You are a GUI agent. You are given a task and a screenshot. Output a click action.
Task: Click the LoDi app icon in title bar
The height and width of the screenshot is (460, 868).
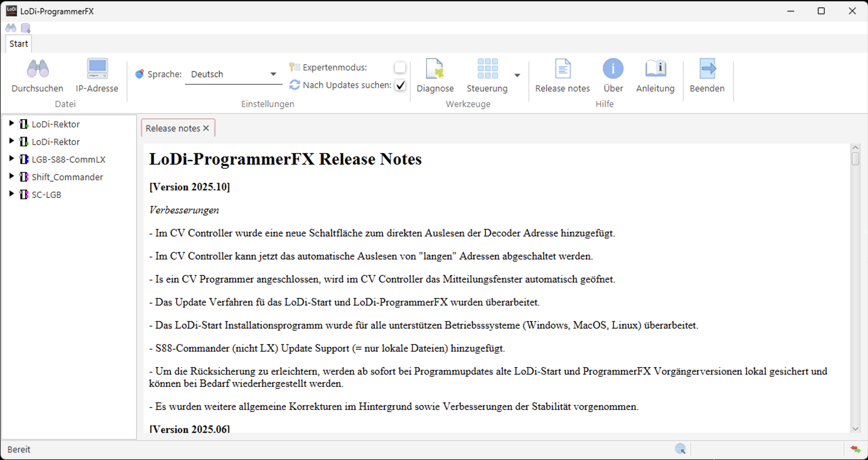pyautogui.click(x=11, y=11)
